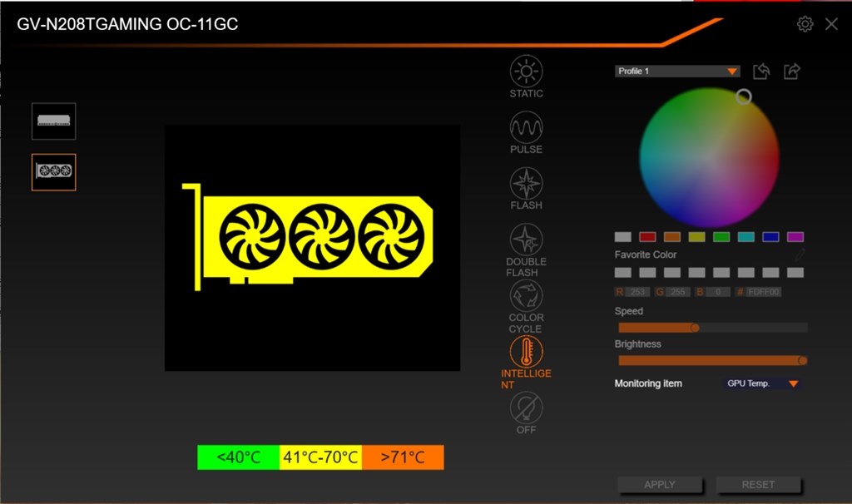Activate the Color Cycle mode
852x504 pixels.
(x=526, y=295)
